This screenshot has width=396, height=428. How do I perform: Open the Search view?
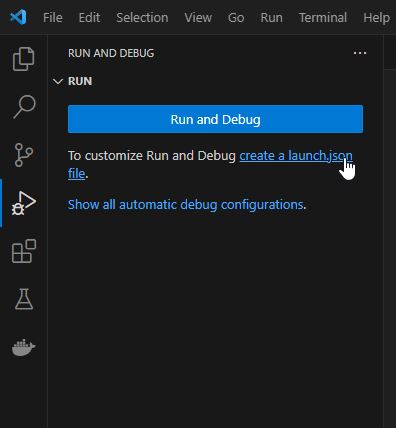click(x=24, y=107)
